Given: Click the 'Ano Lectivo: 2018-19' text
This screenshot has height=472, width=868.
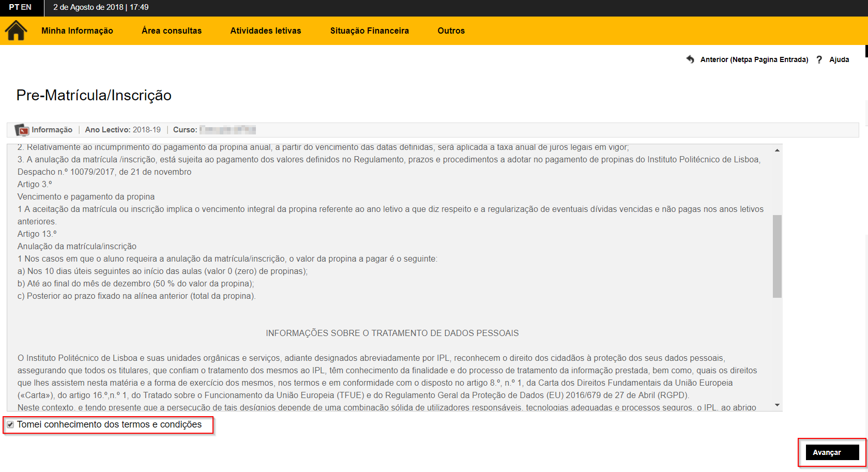Looking at the screenshot, I should tap(123, 130).
